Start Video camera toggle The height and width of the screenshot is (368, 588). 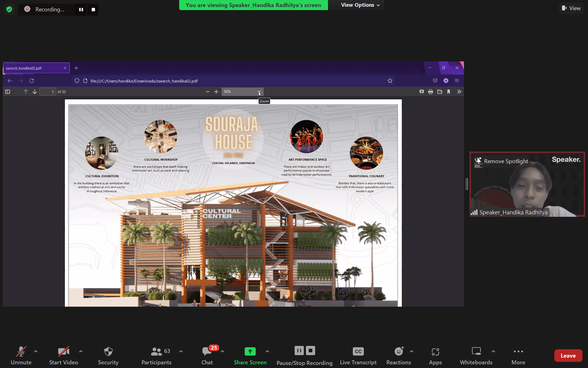coord(64,356)
